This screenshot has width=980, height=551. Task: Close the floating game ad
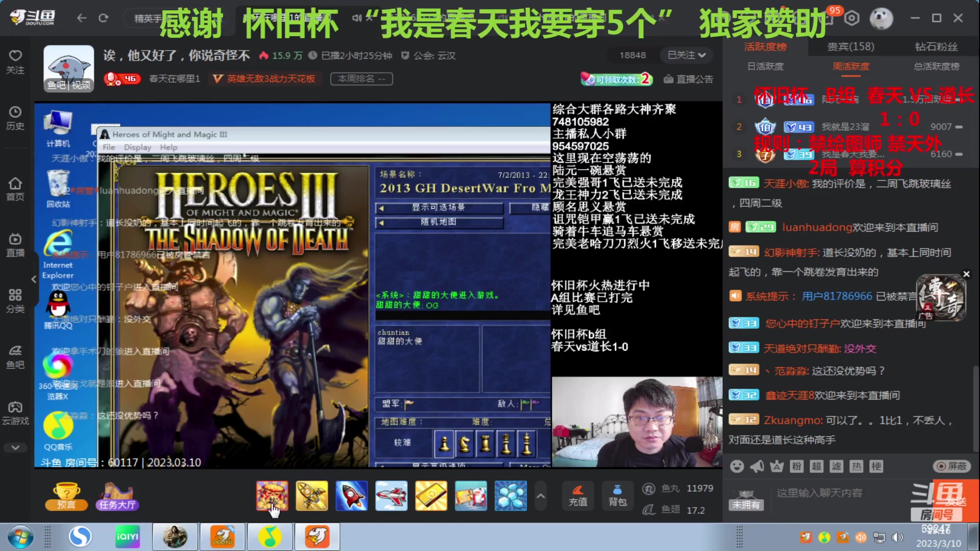click(966, 274)
